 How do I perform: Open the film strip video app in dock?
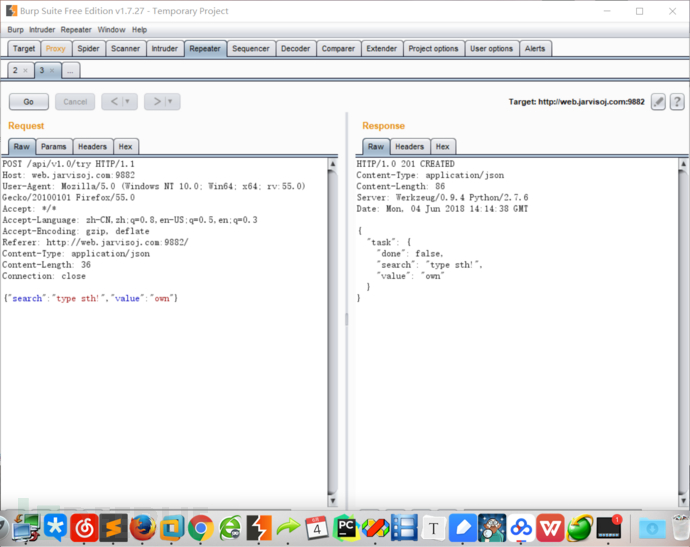click(404, 527)
